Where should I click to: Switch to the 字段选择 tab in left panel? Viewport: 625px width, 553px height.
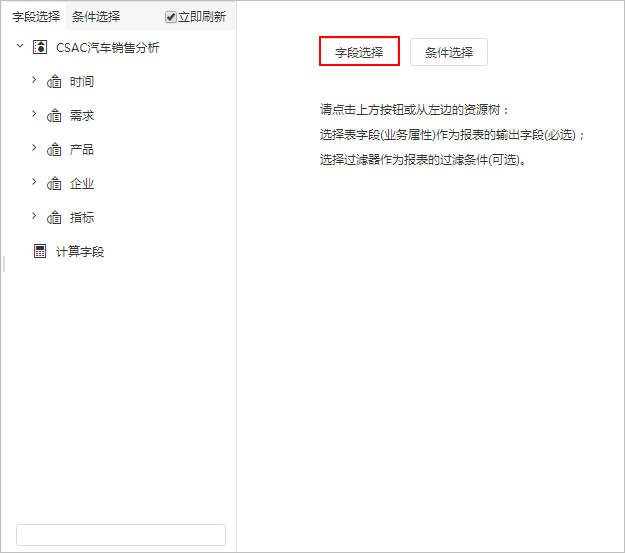36,17
